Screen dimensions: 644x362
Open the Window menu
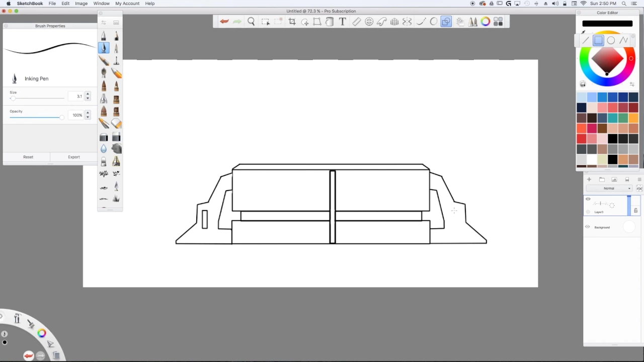tap(102, 4)
